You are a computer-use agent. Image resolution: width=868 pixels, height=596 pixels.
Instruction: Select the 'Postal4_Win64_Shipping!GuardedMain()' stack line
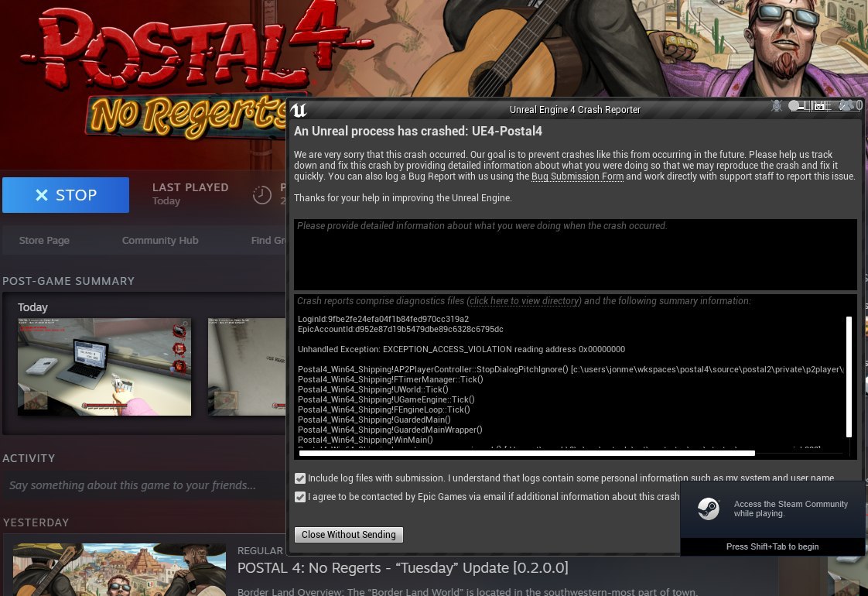(x=374, y=420)
